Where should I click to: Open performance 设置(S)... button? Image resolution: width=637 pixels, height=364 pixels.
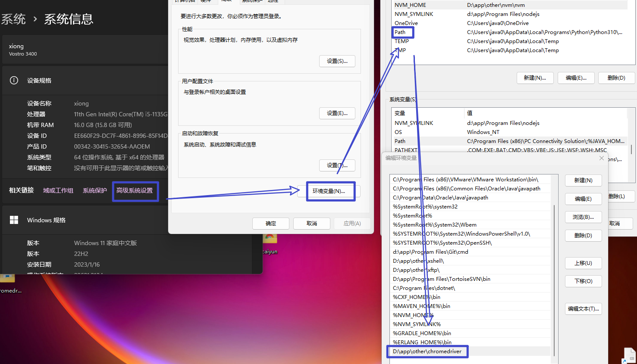pyautogui.click(x=337, y=61)
